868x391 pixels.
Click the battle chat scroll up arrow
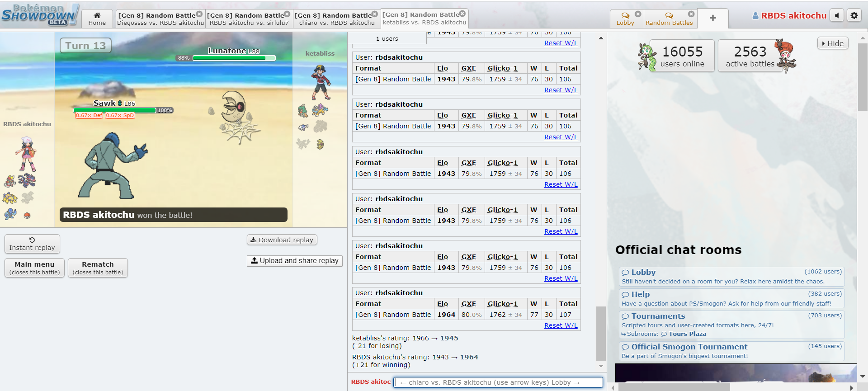click(601, 38)
